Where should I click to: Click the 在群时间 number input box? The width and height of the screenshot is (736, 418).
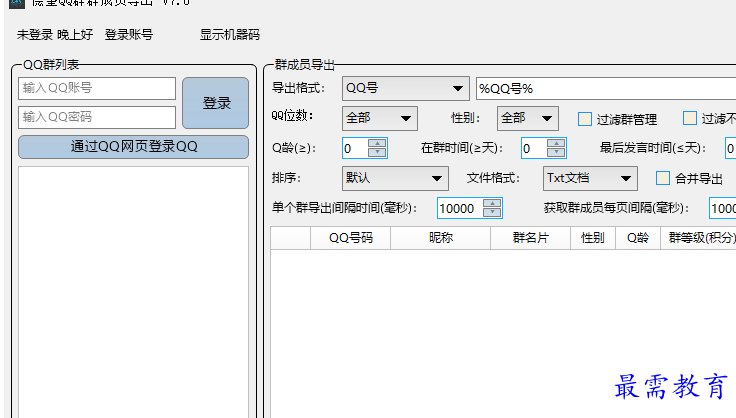pyautogui.click(x=534, y=148)
